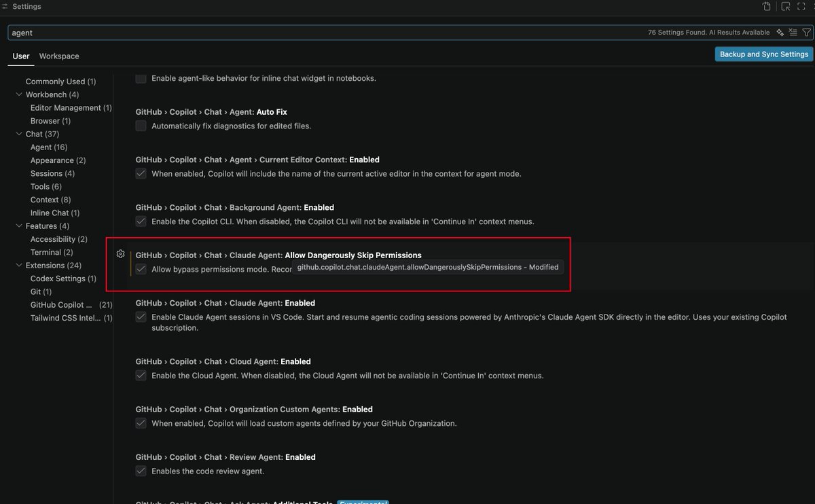This screenshot has width=815, height=504.
Task: Uncheck Organization Custom Agents checkbox
Action: pyautogui.click(x=141, y=423)
